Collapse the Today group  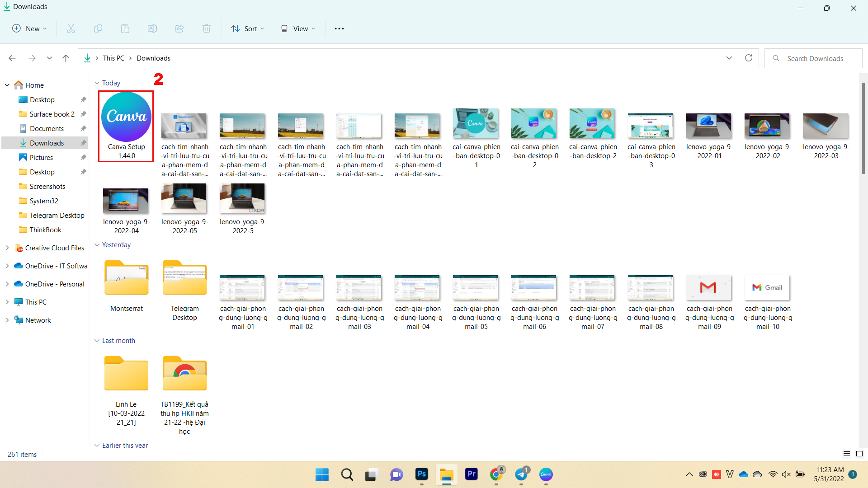tap(97, 83)
